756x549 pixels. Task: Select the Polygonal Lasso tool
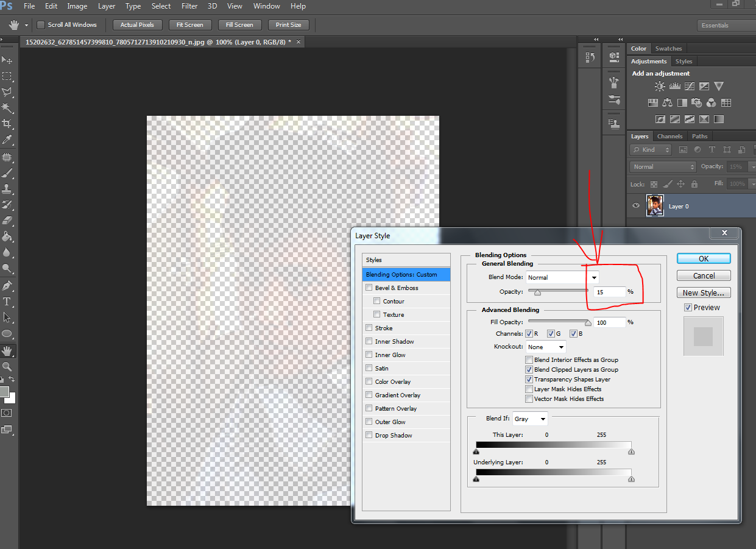7,92
